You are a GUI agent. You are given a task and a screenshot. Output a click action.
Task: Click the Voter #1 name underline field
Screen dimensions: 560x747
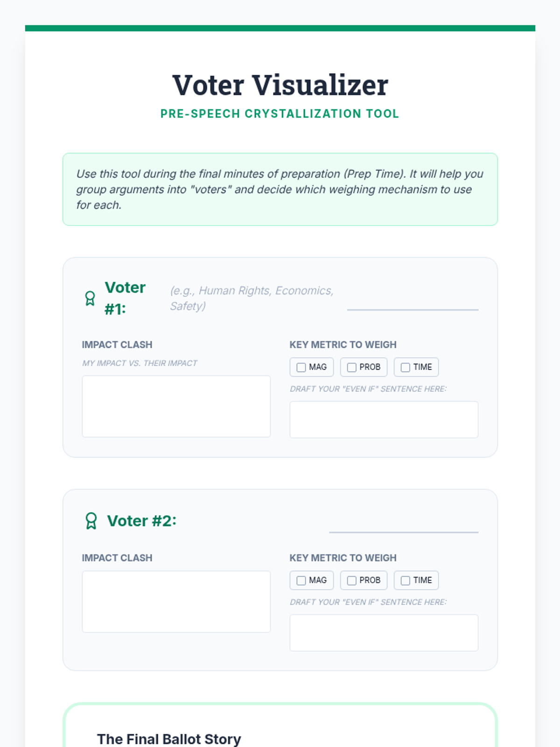[x=413, y=303]
